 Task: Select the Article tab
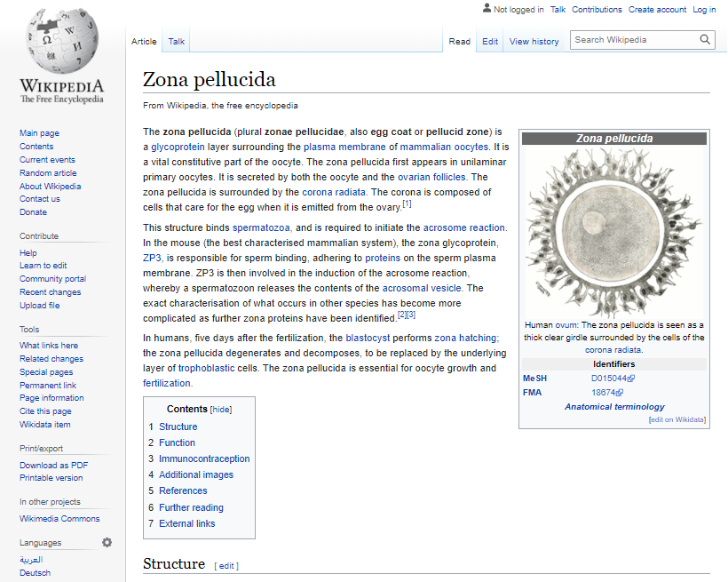click(x=144, y=42)
